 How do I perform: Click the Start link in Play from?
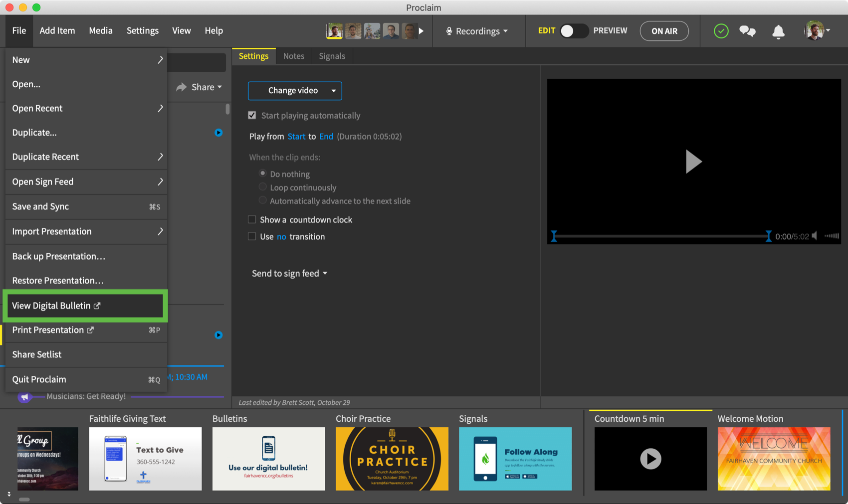tap(296, 137)
